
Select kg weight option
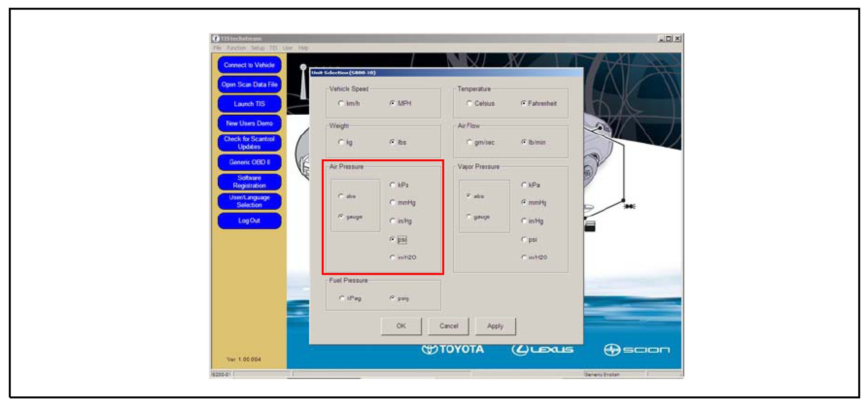341,142
